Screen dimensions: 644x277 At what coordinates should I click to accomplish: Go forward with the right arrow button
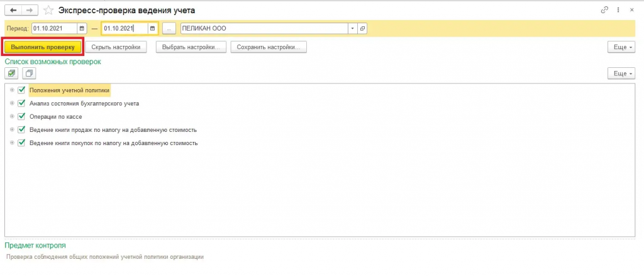30,10
